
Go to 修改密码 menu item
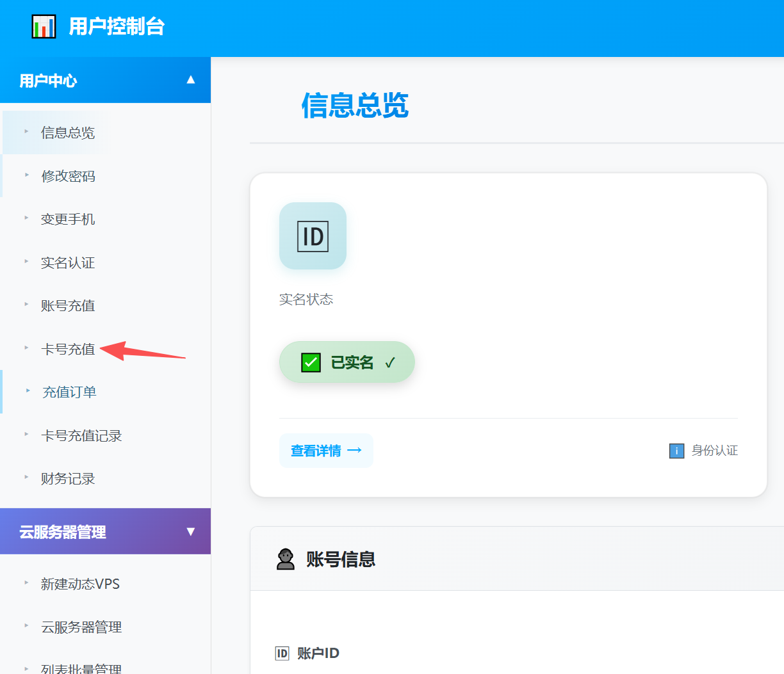(x=68, y=176)
